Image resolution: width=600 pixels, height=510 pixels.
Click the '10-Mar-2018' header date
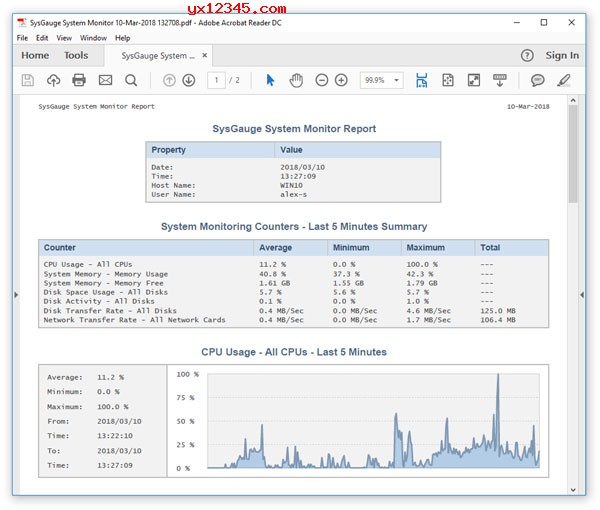coord(528,107)
